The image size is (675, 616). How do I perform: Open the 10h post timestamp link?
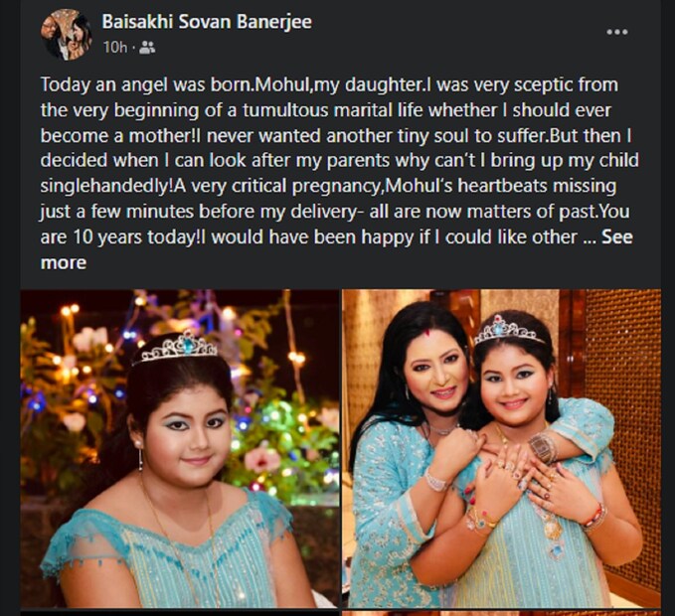115,48
